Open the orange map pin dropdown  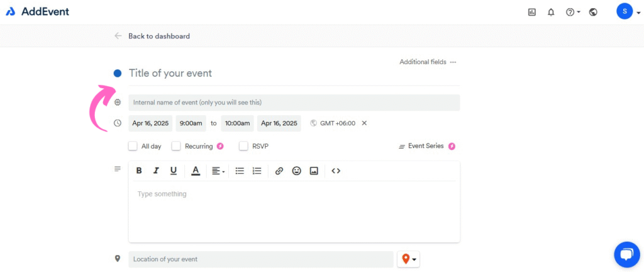[x=409, y=259]
